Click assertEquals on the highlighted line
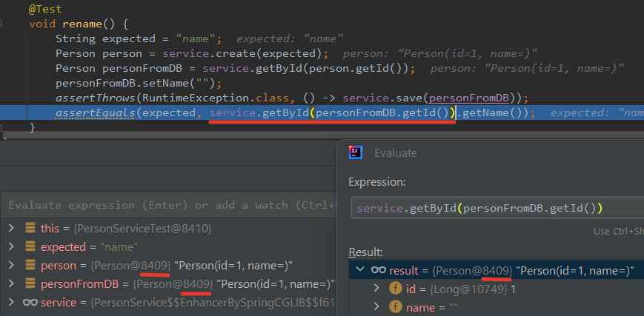Screen dimensions: 644x316 coord(96,112)
